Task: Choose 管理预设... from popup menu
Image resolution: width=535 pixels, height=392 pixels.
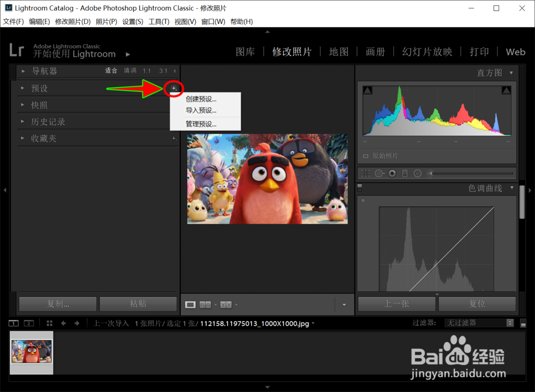Action: click(201, 124)
